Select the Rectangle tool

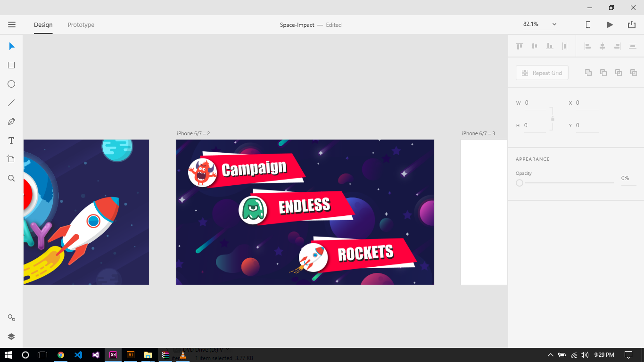11,65
